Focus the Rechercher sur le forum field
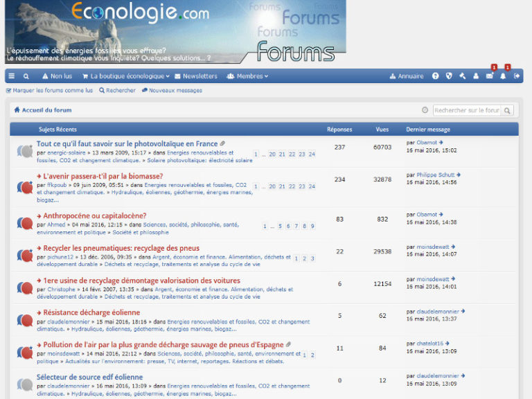This screenshot has height=399, width=532. pyautogui.click(x=467, y=110)
